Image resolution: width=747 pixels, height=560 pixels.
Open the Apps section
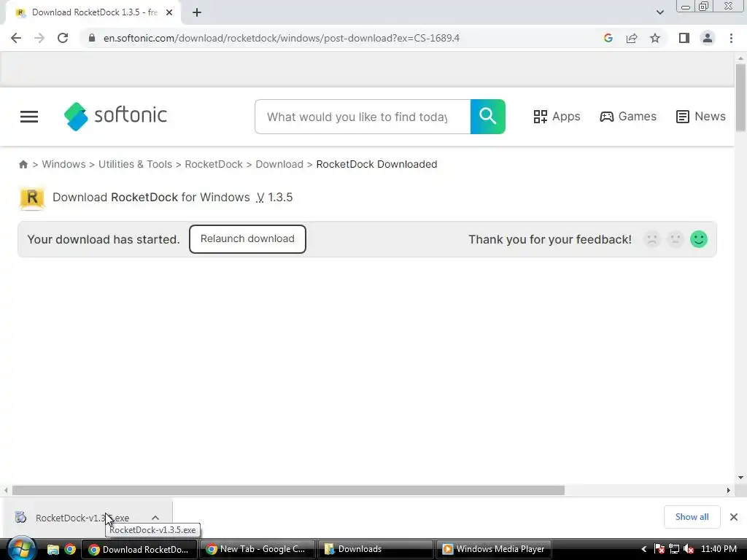pyautogui.click(x=557, y=117)
